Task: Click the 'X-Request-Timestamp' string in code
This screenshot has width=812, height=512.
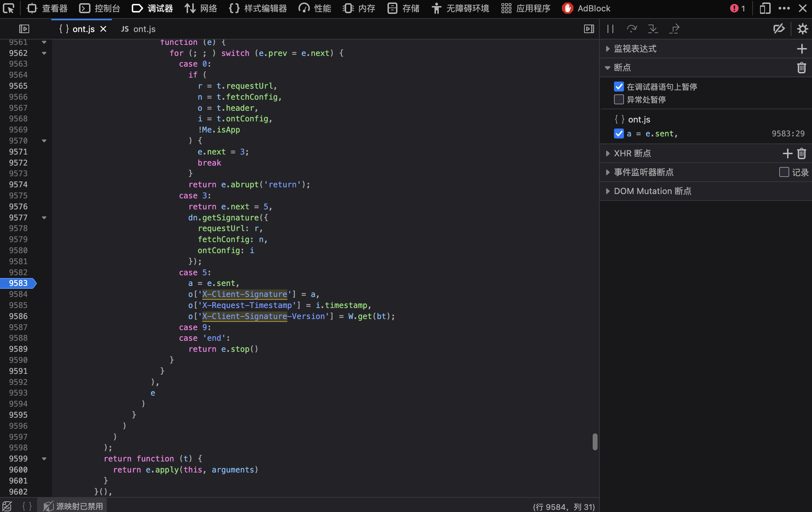Action: (247, 305)
